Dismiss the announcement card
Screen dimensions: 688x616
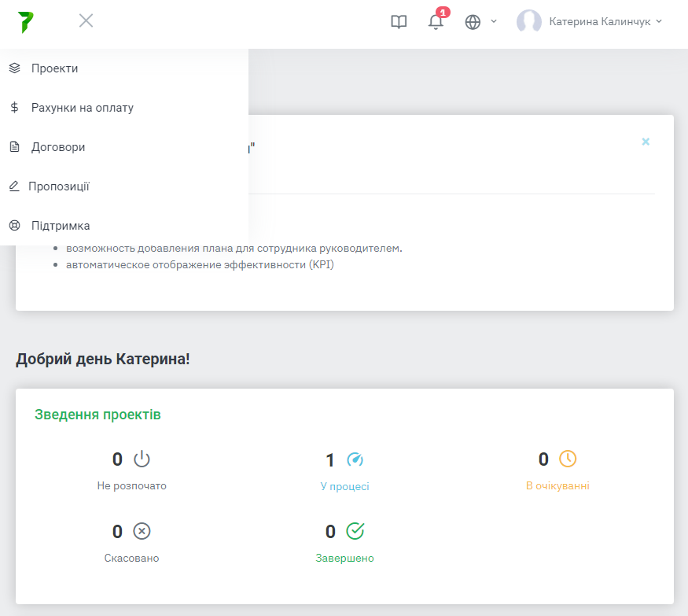coord(646,142)
